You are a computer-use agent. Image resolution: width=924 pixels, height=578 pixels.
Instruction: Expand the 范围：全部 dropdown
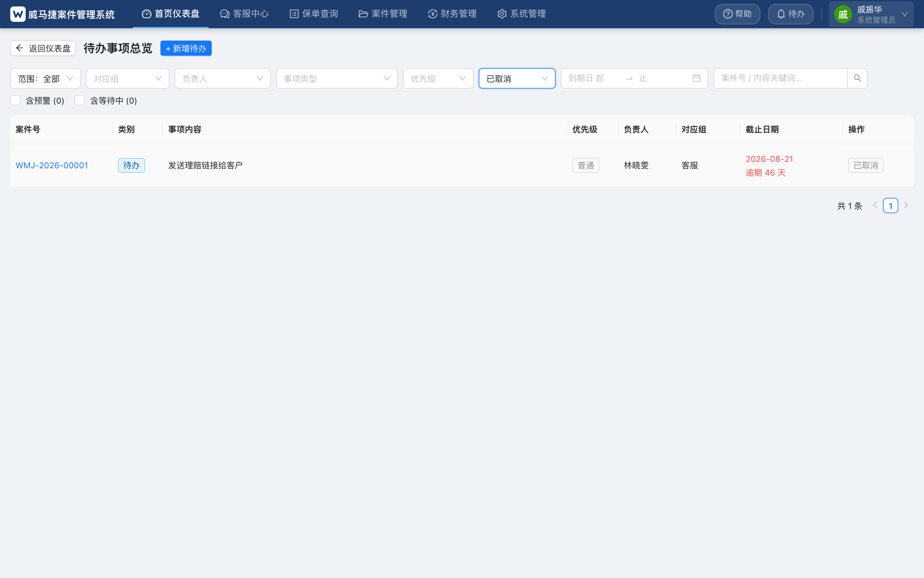point(45,78)
